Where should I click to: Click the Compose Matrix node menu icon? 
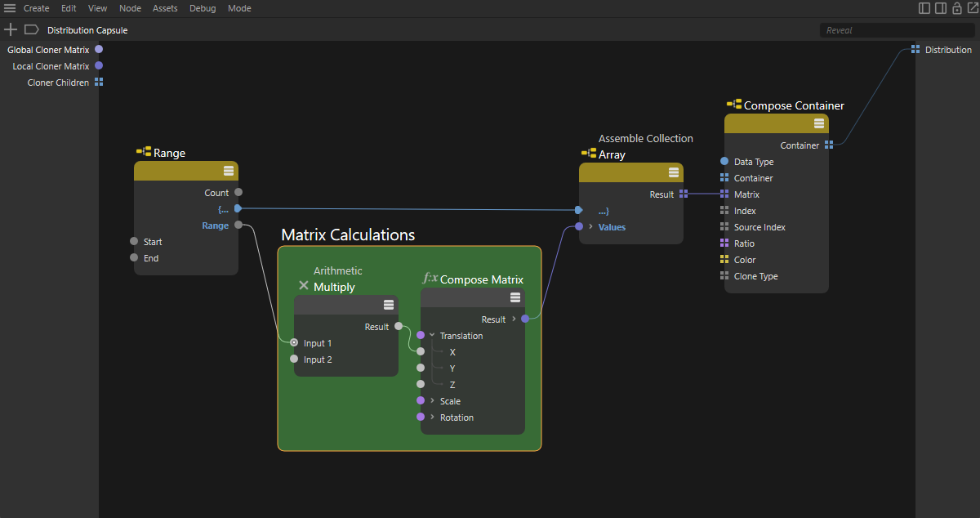pos(515,297)
